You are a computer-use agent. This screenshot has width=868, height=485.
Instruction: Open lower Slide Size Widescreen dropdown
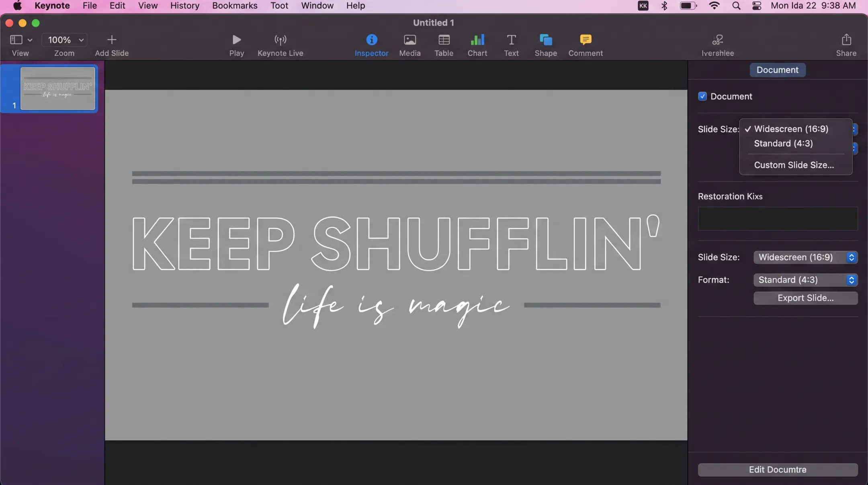(x=806, y=257)
